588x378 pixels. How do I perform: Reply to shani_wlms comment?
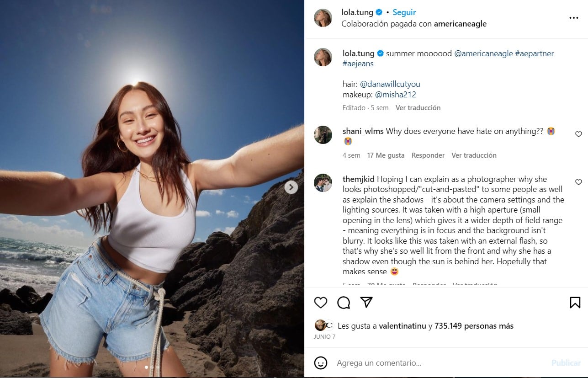click(x=428, y=155)
